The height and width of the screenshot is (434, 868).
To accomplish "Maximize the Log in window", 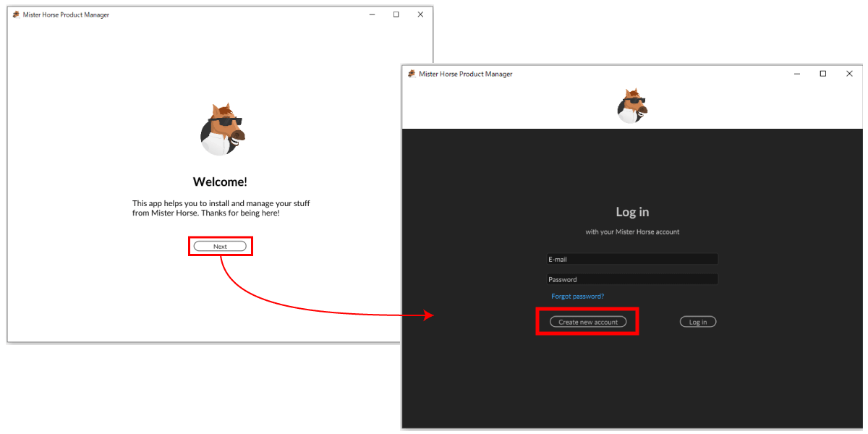I will pos(822,74).
